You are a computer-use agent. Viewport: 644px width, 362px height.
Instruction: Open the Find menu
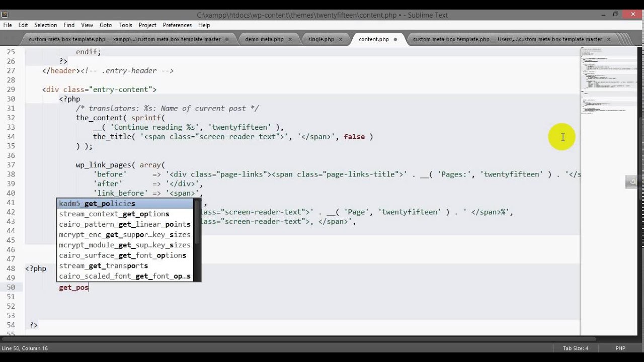(x=69, y=25)
